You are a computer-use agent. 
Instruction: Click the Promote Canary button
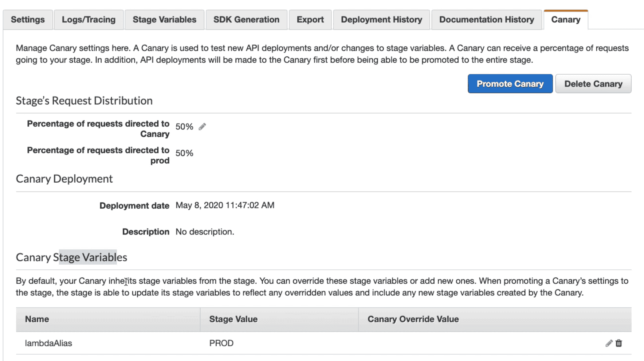pos(510,84)
